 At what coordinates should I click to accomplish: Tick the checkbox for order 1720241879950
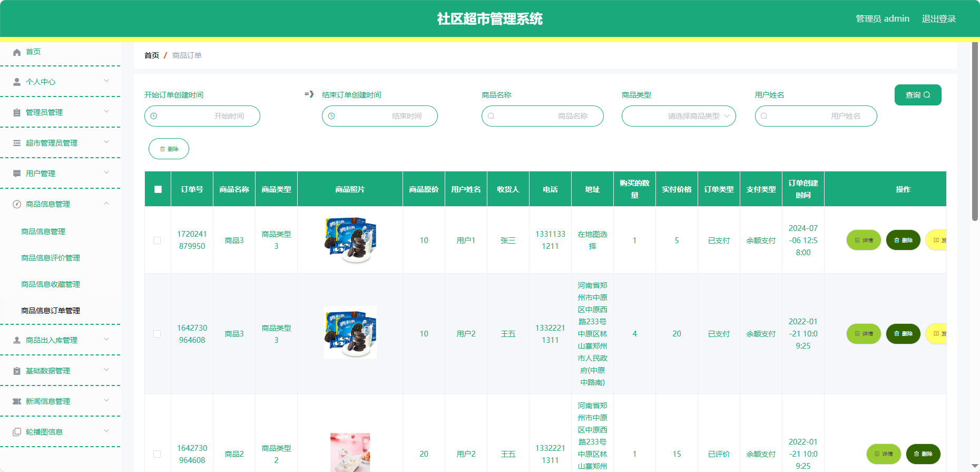click(157, 240)
